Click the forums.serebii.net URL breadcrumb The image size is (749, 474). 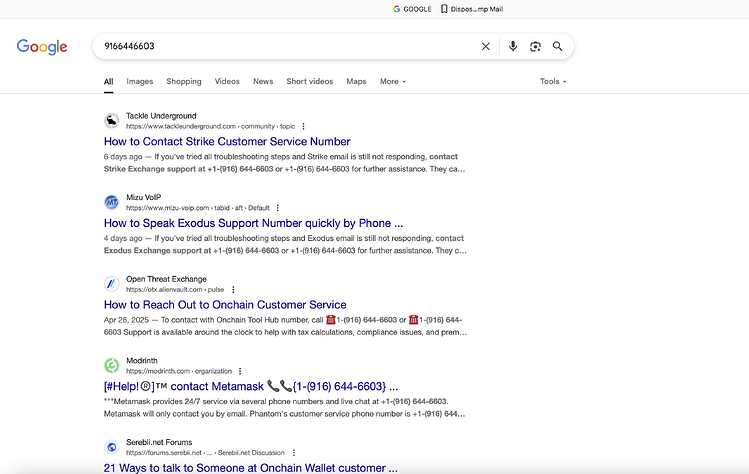coord(205,452)
